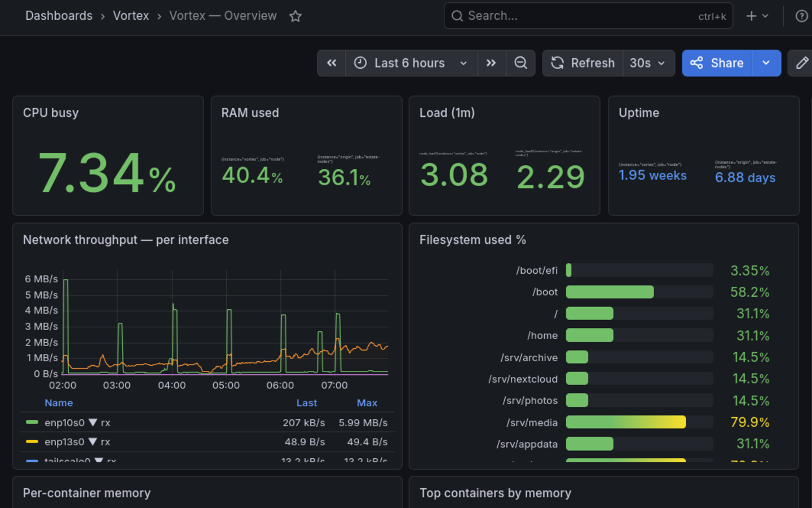This screenshot has width=812, height=508.
Task: Open the Last 6 hours time picker
Action: (x=412, y=63)
